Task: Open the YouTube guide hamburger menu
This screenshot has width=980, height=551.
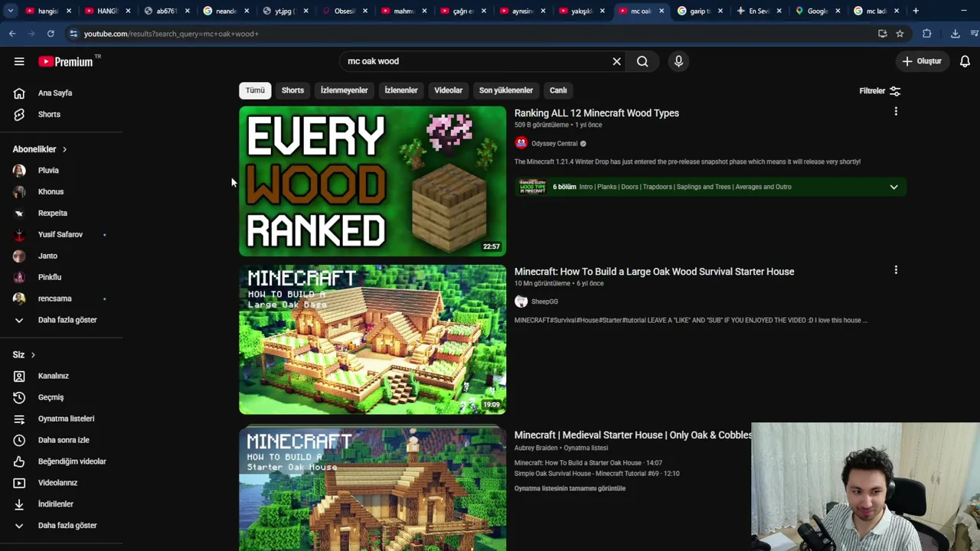Action: point(19,61)
